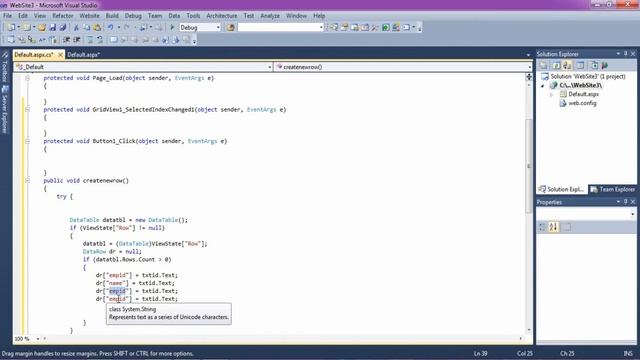Open the Refactor menu

[62, 16]
